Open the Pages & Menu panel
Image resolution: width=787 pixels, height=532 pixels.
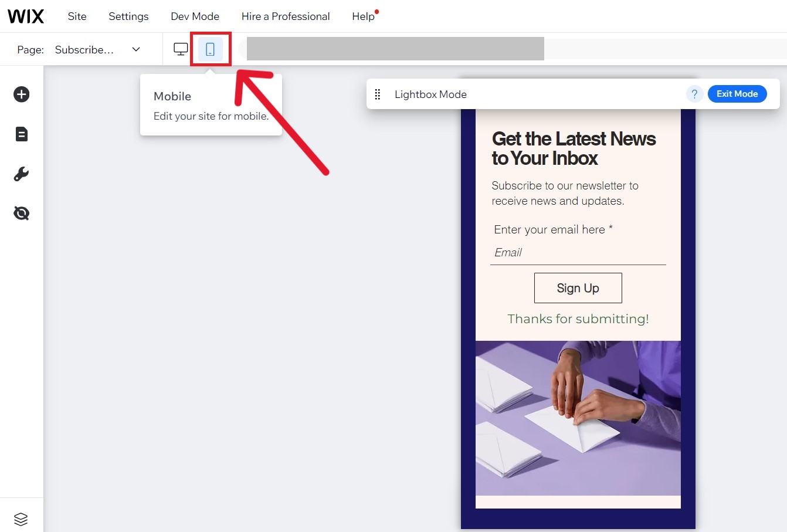point(21,134)
